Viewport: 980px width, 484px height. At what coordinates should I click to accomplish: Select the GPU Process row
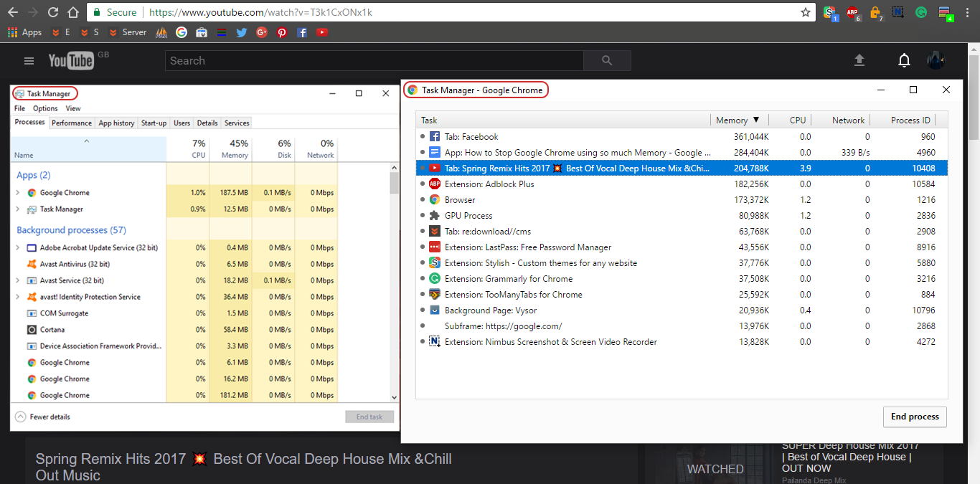pyautogui.click(x=682, y=216)
